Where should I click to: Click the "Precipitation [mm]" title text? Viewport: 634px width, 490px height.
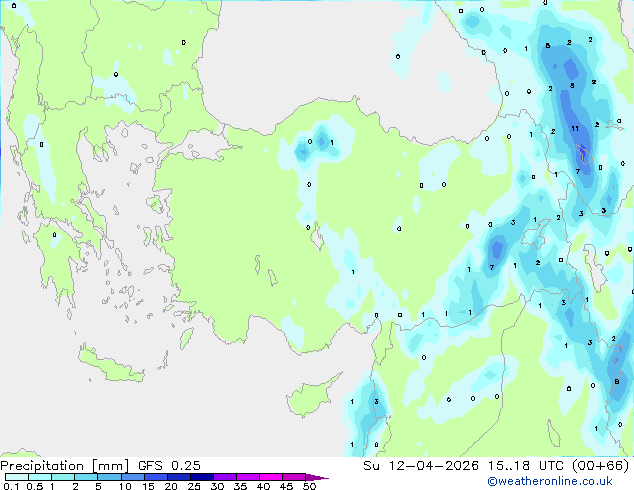coord(65,466)
